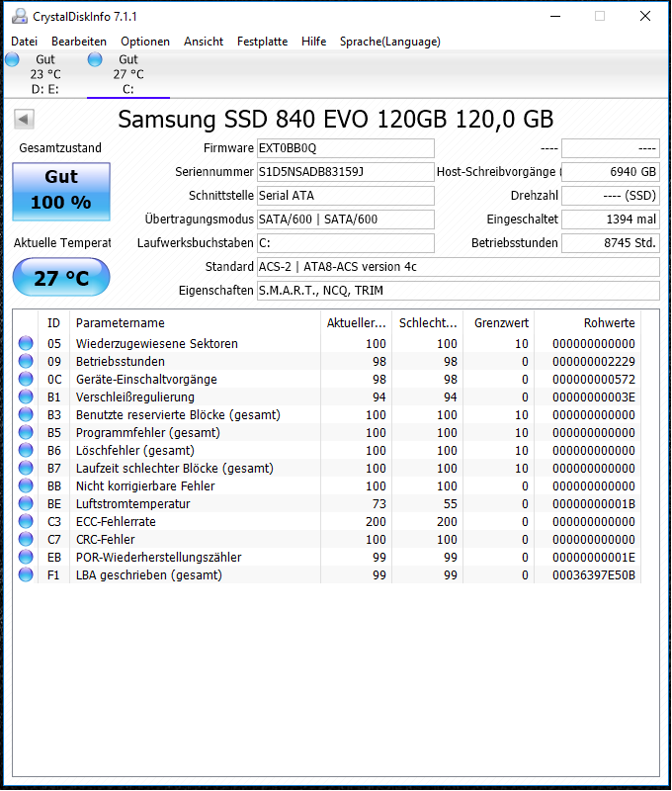The height and width of the screenshot is (791, 672).
Task: Click status orb of Wiederzugewiesene Sektoren row
Action: point(26,343)
